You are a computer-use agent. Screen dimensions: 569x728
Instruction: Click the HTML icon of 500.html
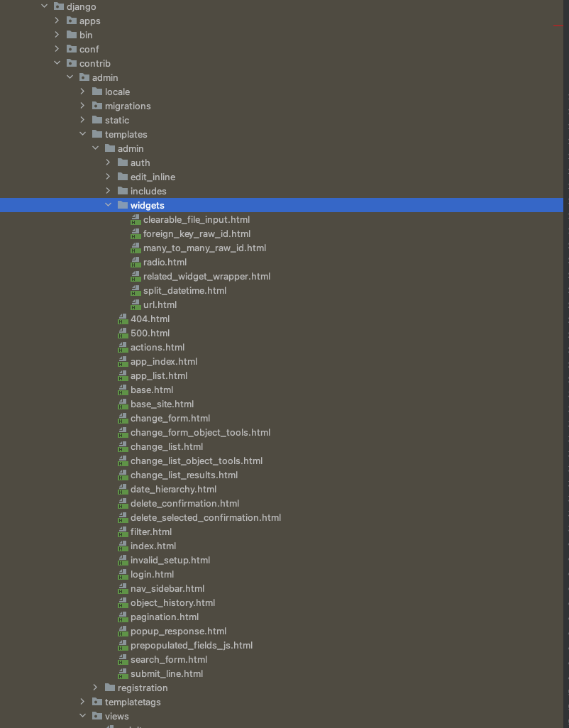tap(123, 333)
